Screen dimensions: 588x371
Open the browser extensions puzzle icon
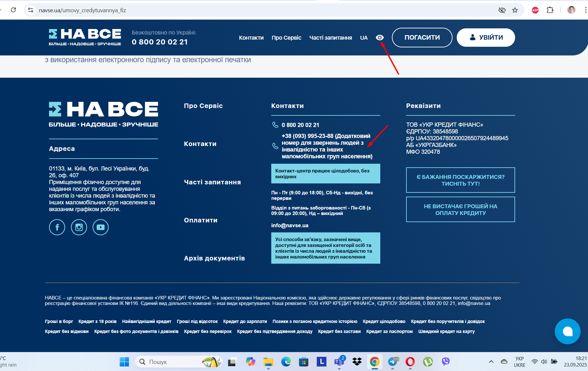coord(550,10)
